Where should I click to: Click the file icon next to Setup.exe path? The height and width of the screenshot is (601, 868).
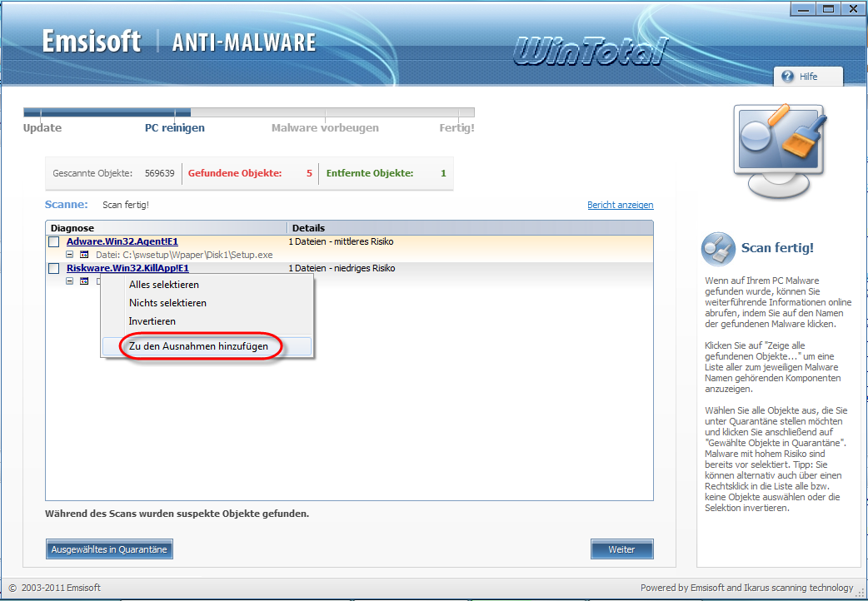[84, 255]
